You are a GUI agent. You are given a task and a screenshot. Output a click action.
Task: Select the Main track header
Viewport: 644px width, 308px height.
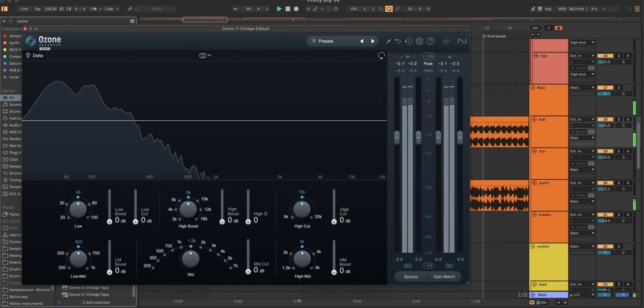tap(548, 295)
